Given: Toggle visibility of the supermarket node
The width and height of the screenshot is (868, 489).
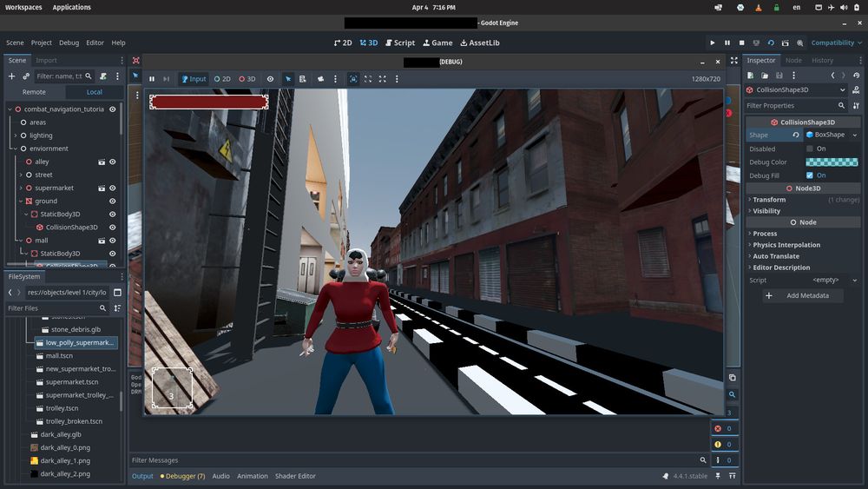Looking at the screenshot, I should (x=112, y=188).
